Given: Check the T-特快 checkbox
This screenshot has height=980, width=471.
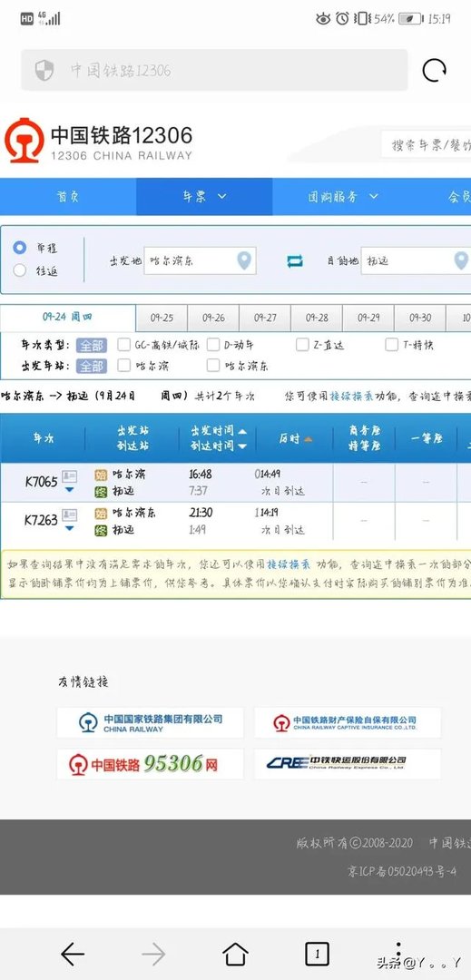Looking at the screenshot, I should coord(392,345).
